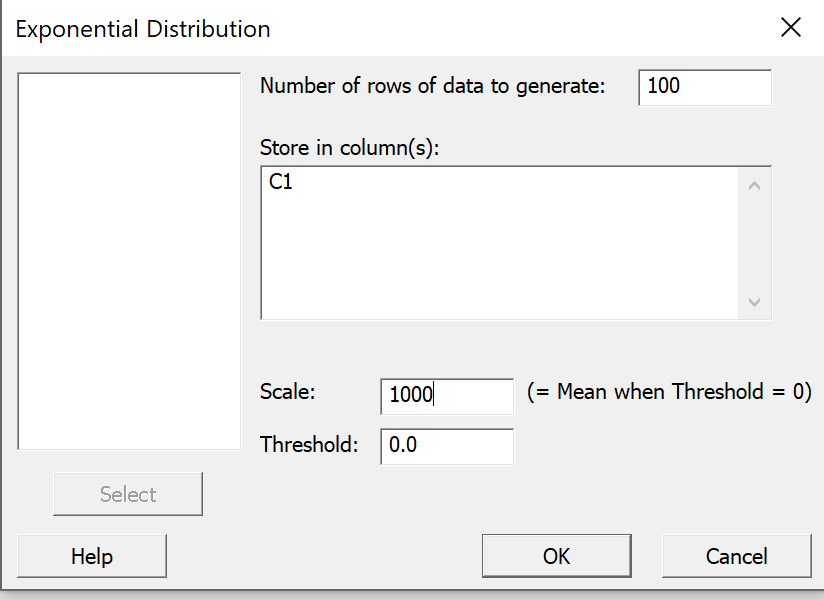Click the 'Scale:' label

coord(287,392)
